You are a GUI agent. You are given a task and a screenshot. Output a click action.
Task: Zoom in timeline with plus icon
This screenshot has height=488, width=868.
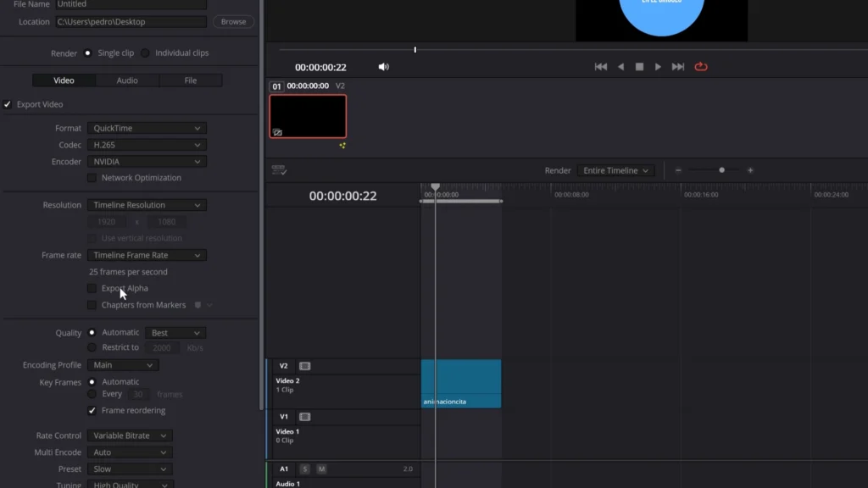coord(750,170)
